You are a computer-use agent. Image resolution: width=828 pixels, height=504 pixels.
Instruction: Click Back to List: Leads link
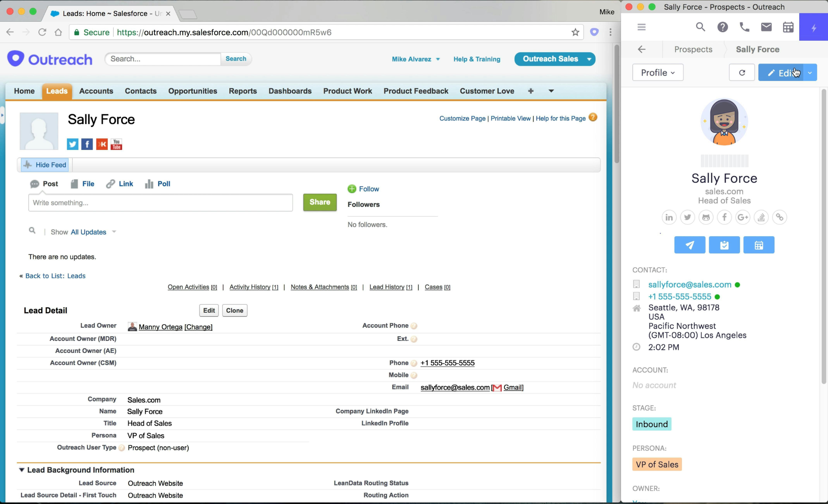(x=55, y=276)
